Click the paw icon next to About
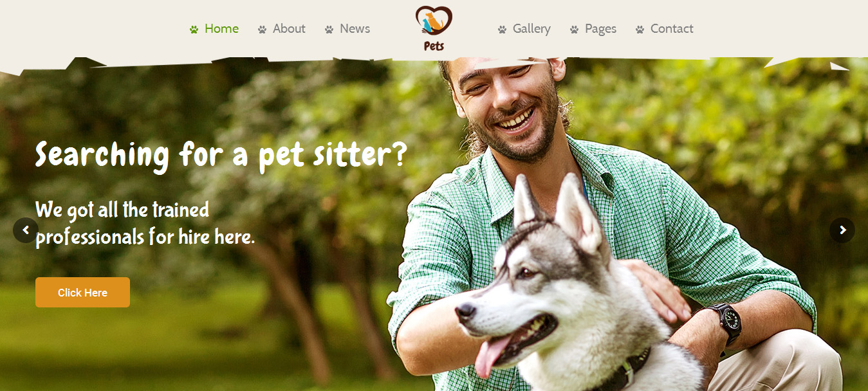868x391 pixels. click(x=262, y=30)
